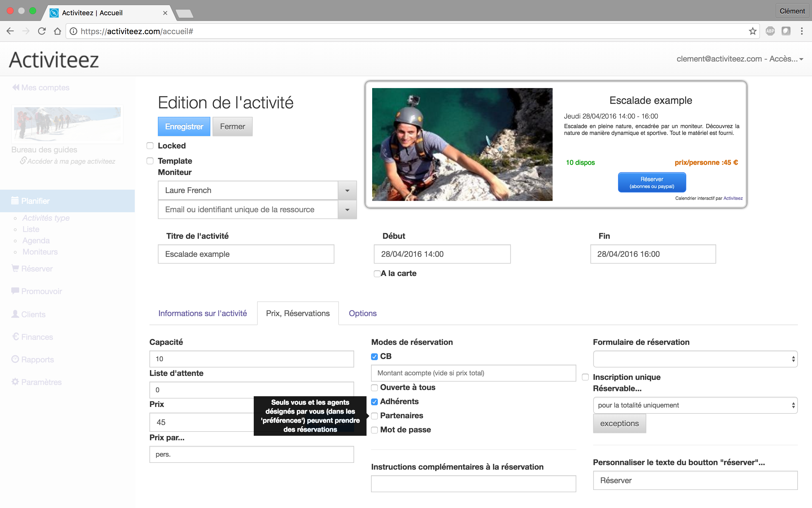The width and height of the screenshot is (812, 508).
Task: Open the 'pour la totalité uniquement' dropdown
Action: tap(695, 405)
